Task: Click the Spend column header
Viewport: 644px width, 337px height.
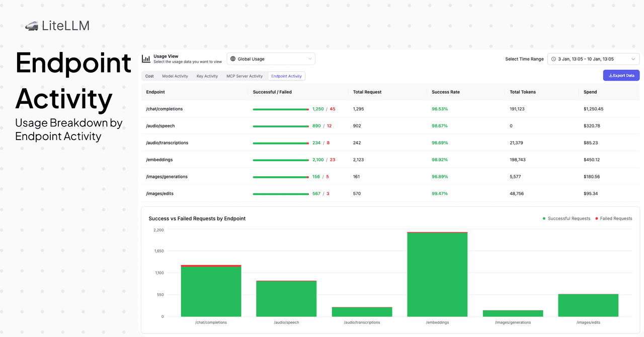Action: [x=590, y=92]
